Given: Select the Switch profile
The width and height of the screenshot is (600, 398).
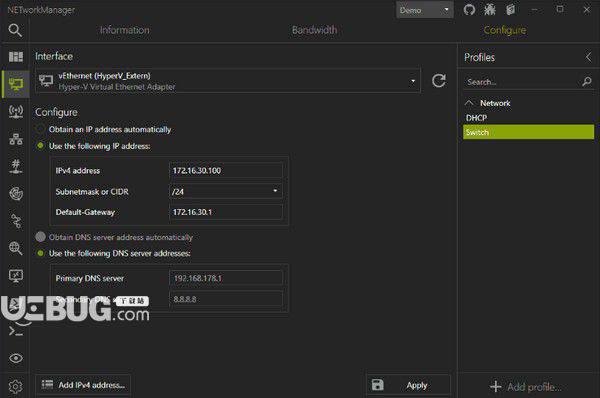Looking at the screenshot, I should (528, 132).
